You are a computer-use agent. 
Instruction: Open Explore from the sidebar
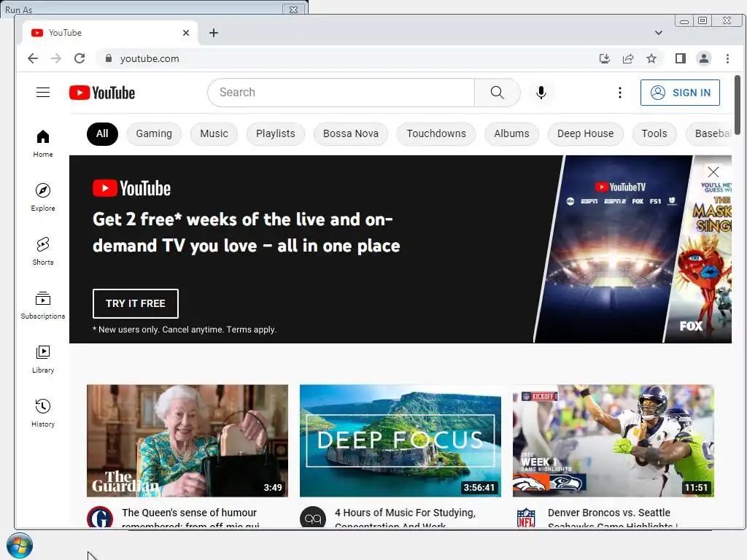click(43, 197)
